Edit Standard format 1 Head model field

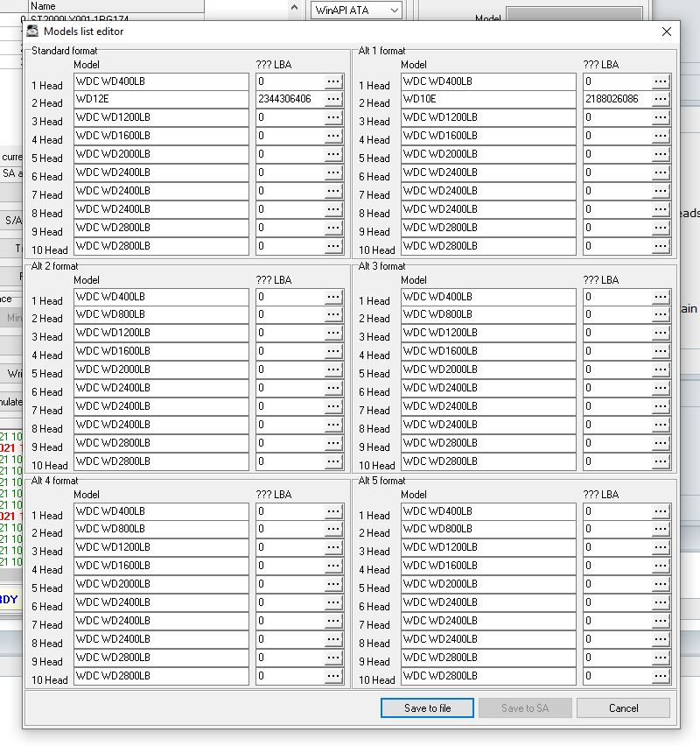[x=161, y=81]
